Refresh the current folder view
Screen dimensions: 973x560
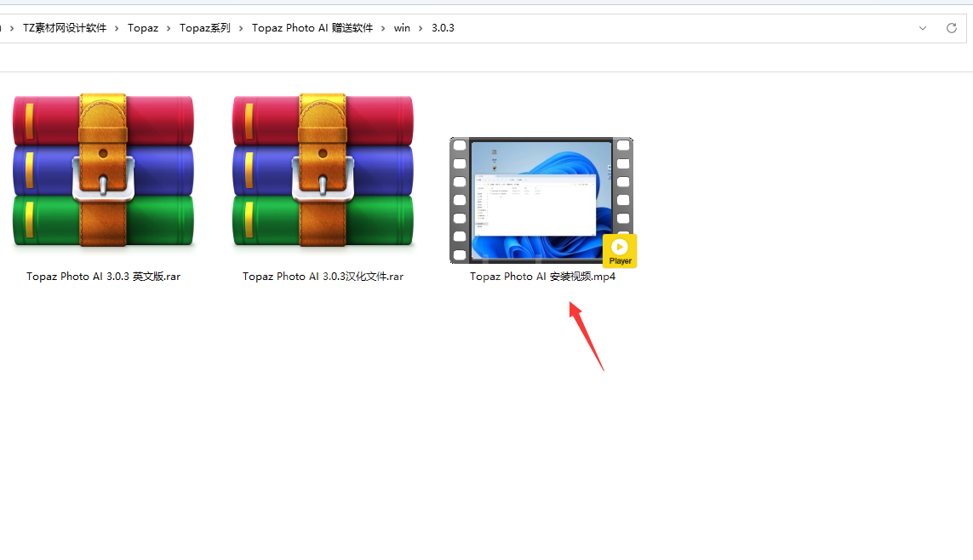pyautogui.click(x=951, y=28)
